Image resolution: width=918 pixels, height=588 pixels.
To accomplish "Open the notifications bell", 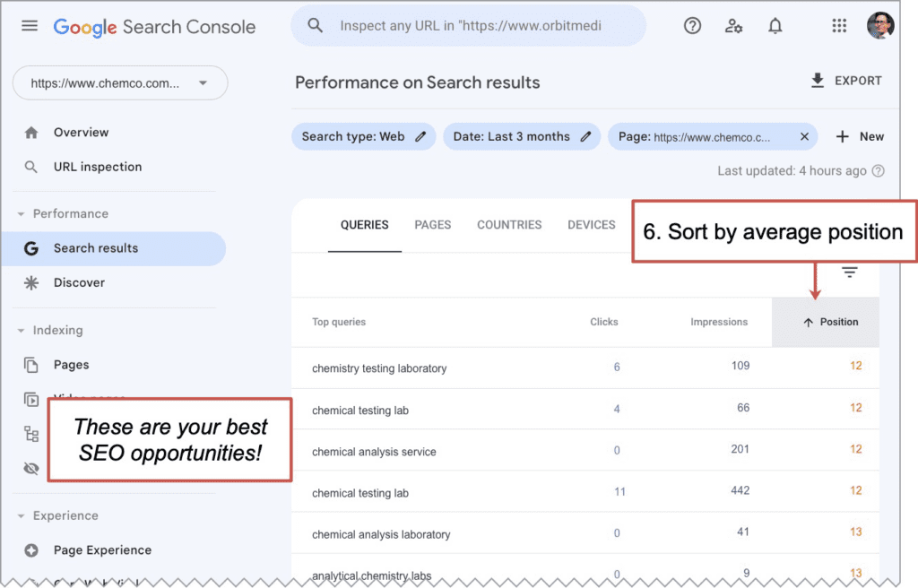I will pyautogui.click(x=775, y=26).
